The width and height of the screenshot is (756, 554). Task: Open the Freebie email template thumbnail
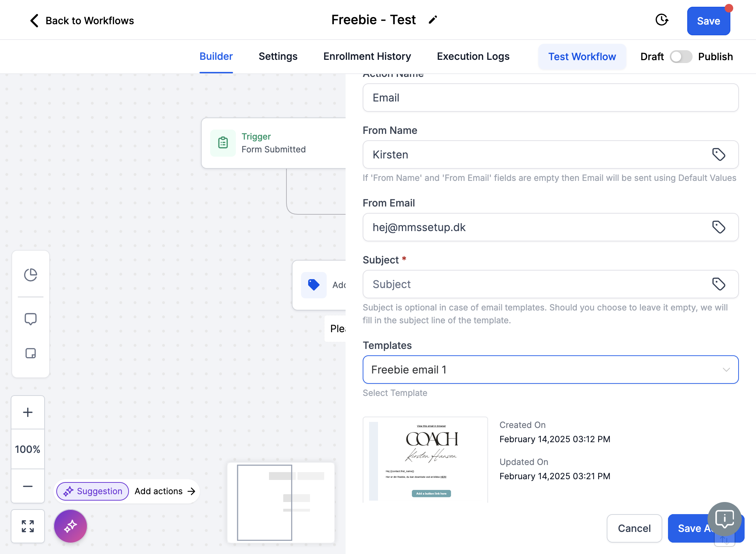(425, 460)
